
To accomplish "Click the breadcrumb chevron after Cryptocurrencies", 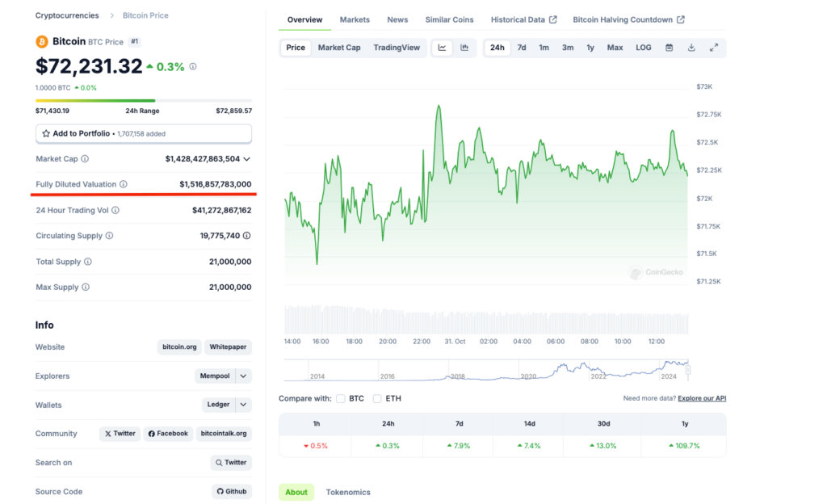I will 111,15.
